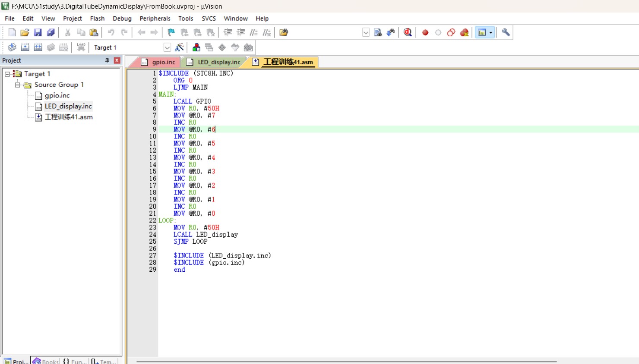The width and height of the screenshot is (639, 364).
Task: Open the Flash menu
Action: [97, 19]
